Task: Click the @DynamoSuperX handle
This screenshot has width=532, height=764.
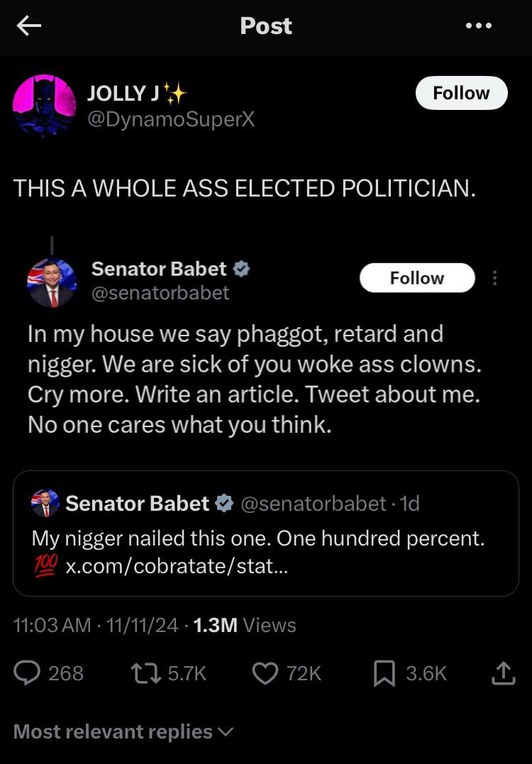Action: coord(170,120)
